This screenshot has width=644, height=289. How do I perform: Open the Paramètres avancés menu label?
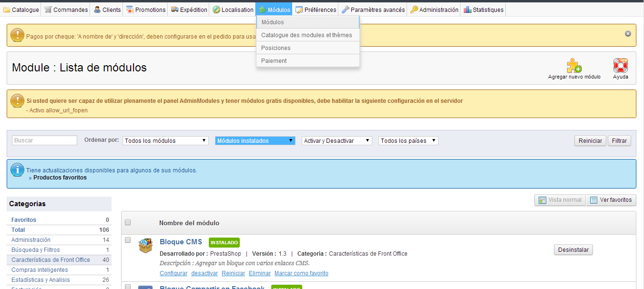point(378,10)
